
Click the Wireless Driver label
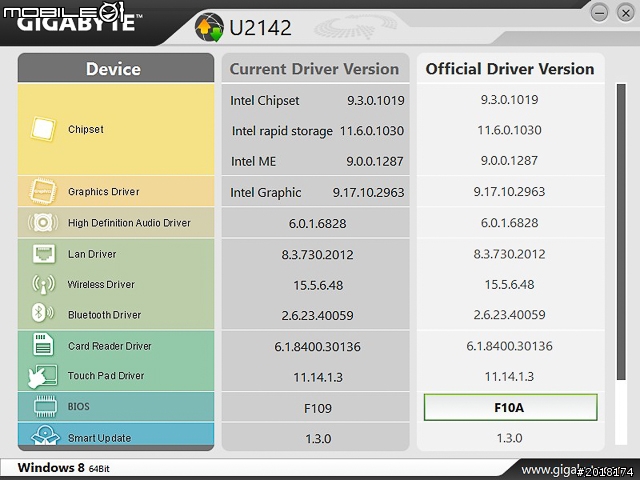[x=101, y=284]
